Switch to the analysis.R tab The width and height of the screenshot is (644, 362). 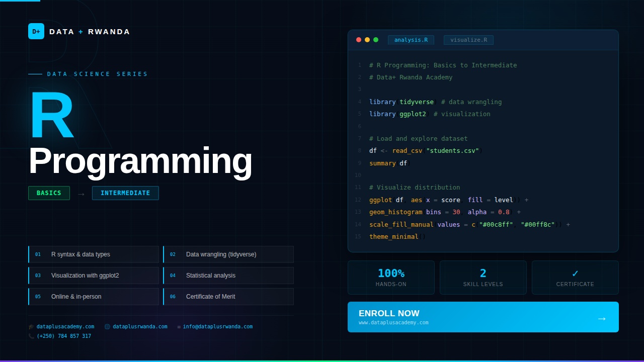(x=411, y=40)
